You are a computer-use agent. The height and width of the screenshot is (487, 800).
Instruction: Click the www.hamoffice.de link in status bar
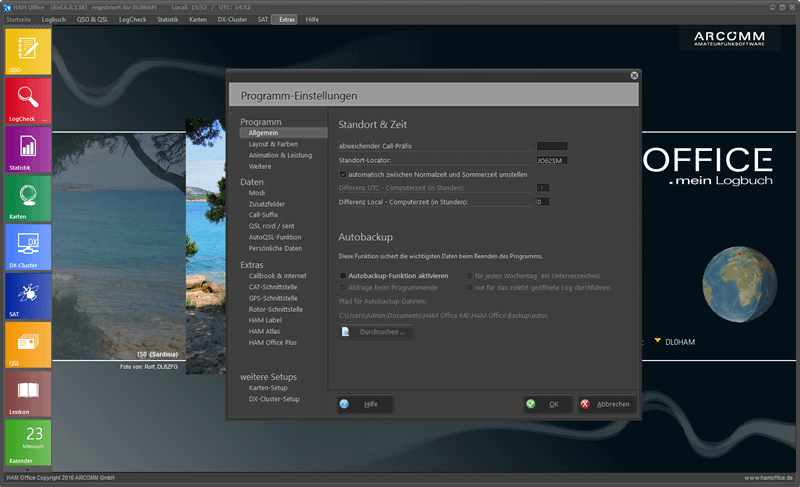[768, 478]
